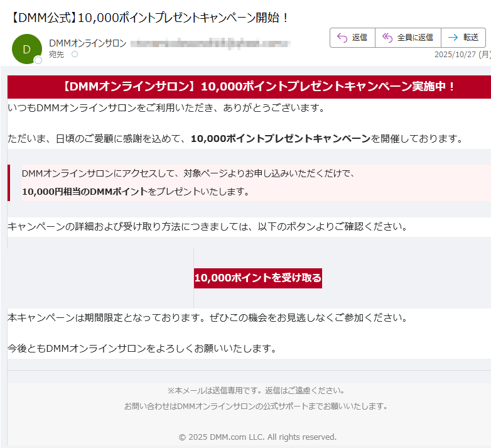Click the Reply (返信) button
Screen dimensions: 491x448
tap(352, 38)
